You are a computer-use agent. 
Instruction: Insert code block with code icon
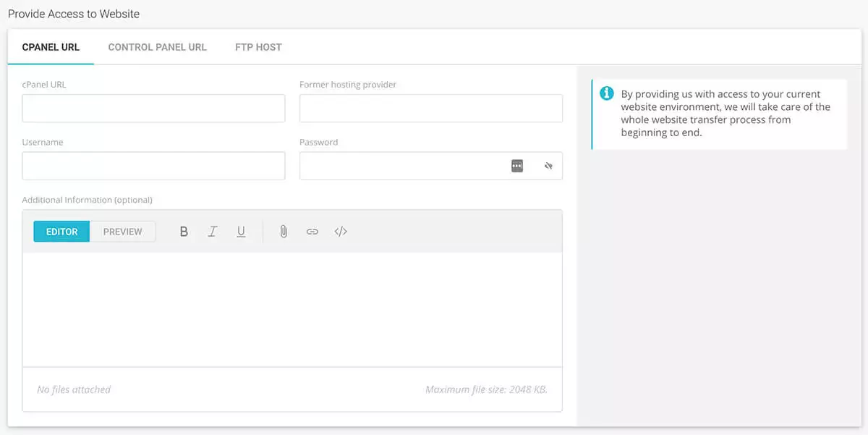(341, 232)
